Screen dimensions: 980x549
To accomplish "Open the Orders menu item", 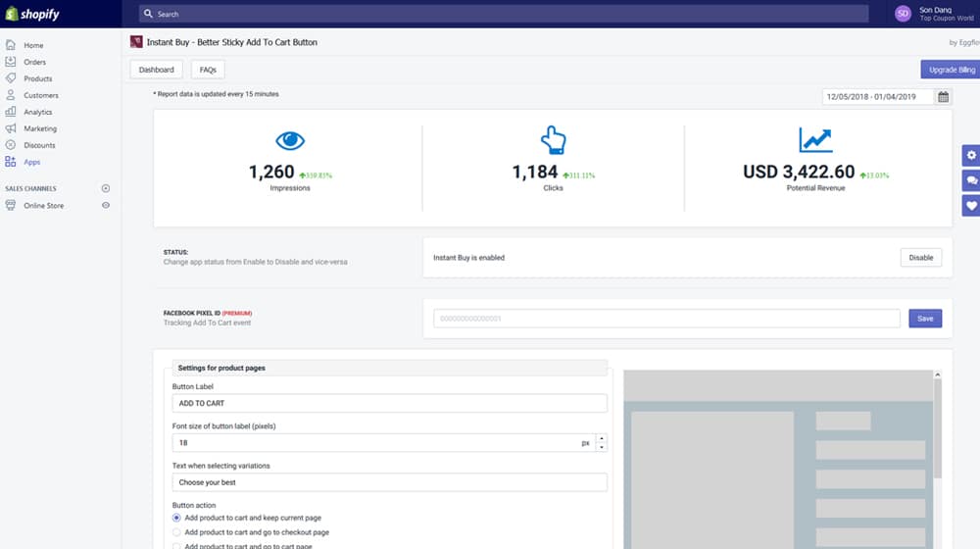I will coord(35,62).
